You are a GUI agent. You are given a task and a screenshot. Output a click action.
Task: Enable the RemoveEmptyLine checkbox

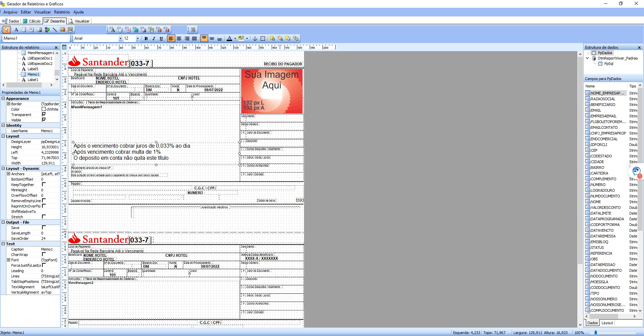[44, 200]
